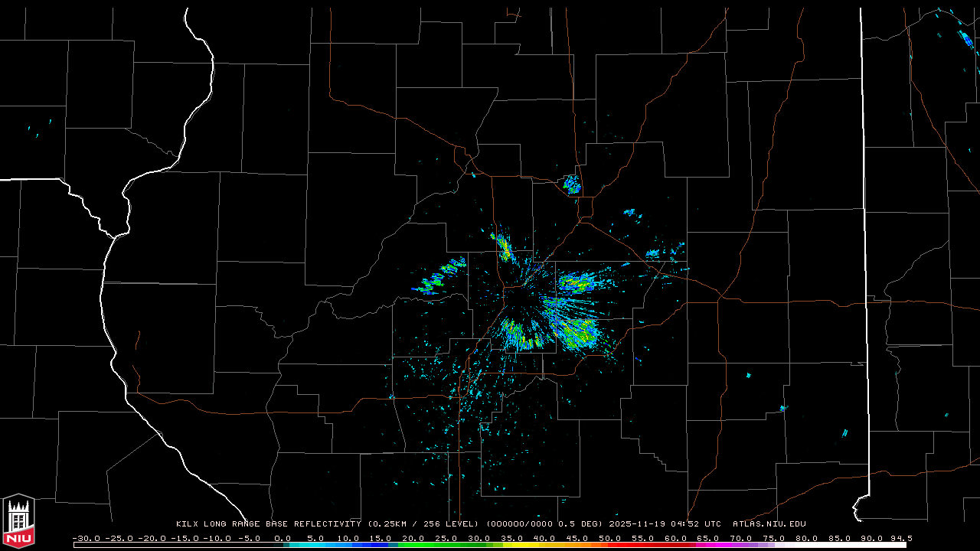Open the ATLAS.NIU.EDU site label
This screenshot has height=551, width=980.
click(x=769, y=524)
